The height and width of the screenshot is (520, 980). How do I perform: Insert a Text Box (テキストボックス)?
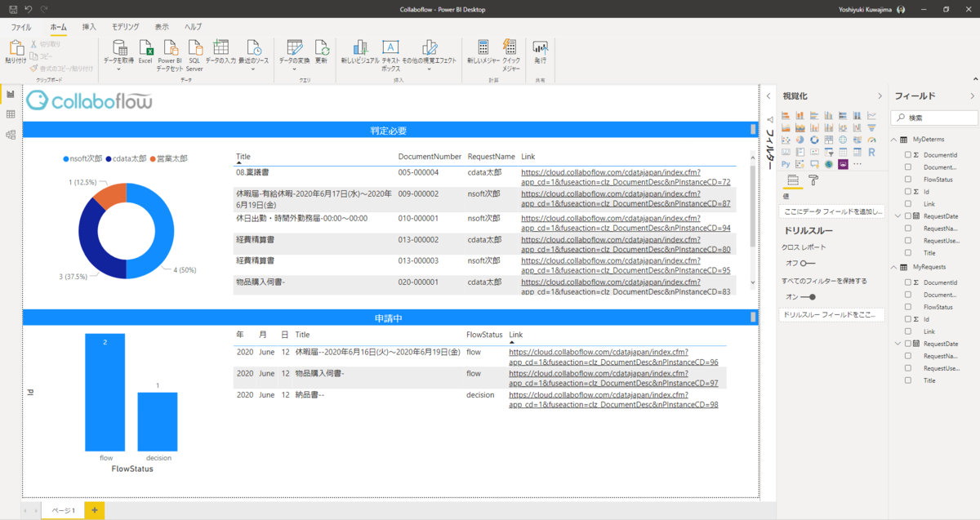(x=390, y=47)
